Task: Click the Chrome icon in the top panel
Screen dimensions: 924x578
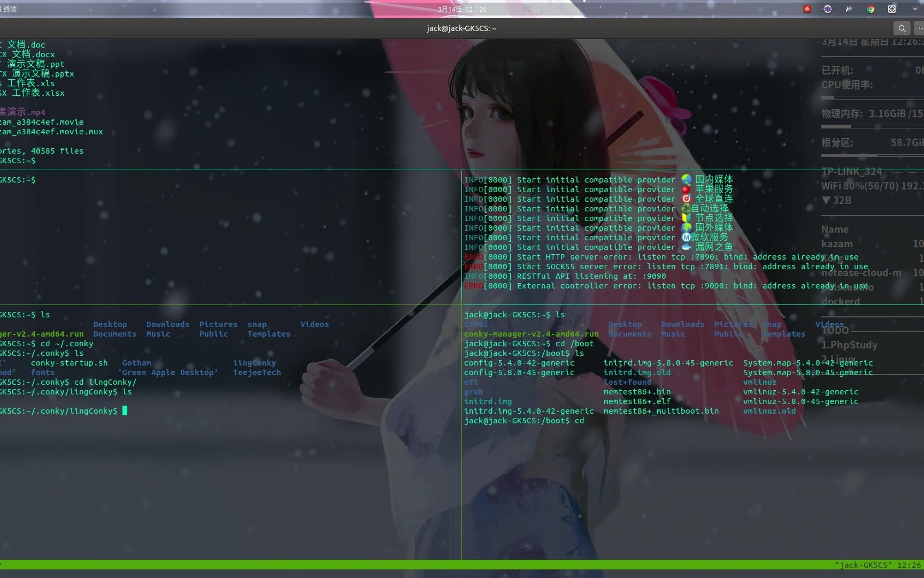Action: (871, 9)
